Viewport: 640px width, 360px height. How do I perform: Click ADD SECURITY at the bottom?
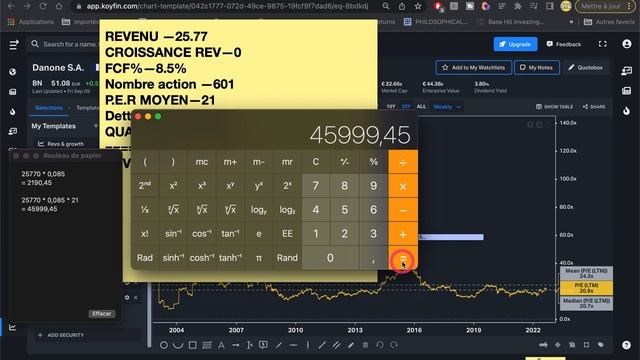61,335
